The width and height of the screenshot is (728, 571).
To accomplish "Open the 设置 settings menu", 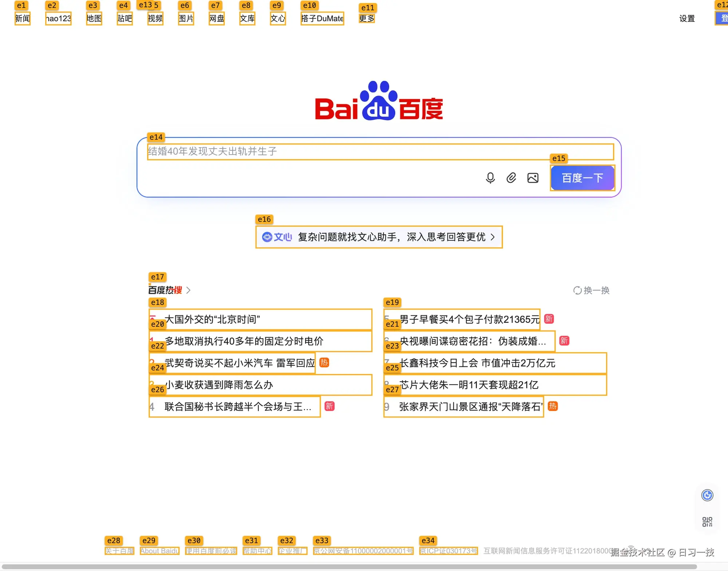I will [687, 19].
